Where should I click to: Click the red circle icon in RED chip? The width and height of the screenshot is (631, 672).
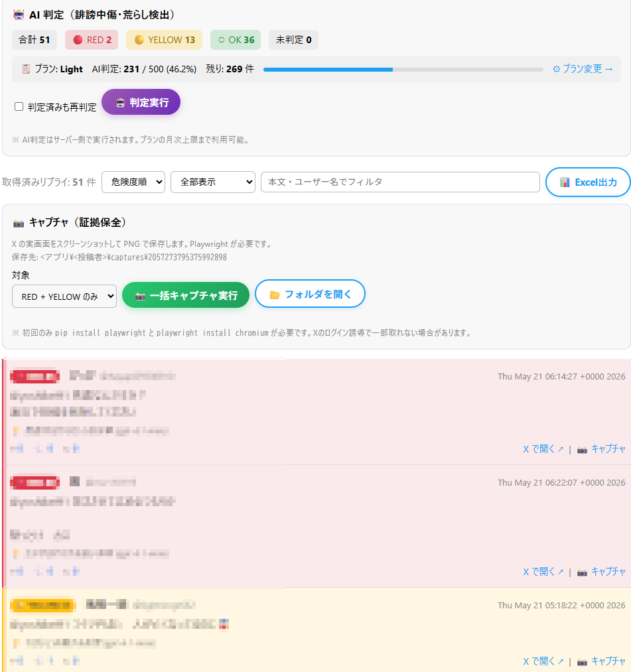(78, 40)
